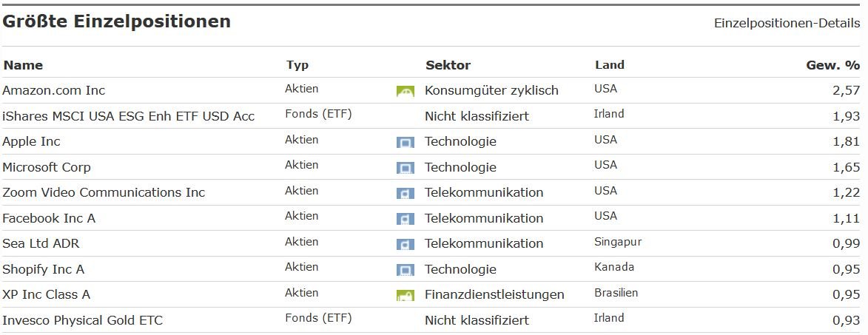Select the Invesco Physical Gold ETC entry

tap(82, 320)
